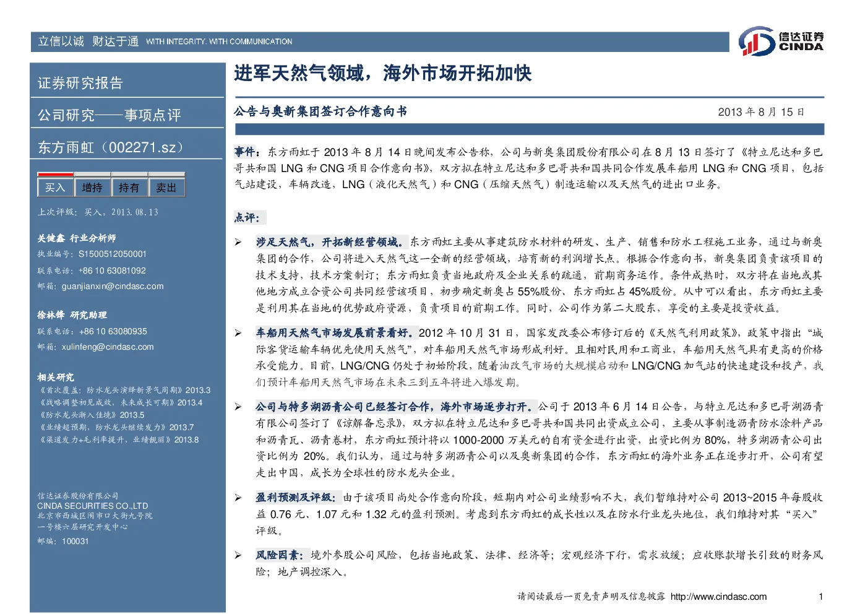Click the 相关研究 heading

coord(56,378)
